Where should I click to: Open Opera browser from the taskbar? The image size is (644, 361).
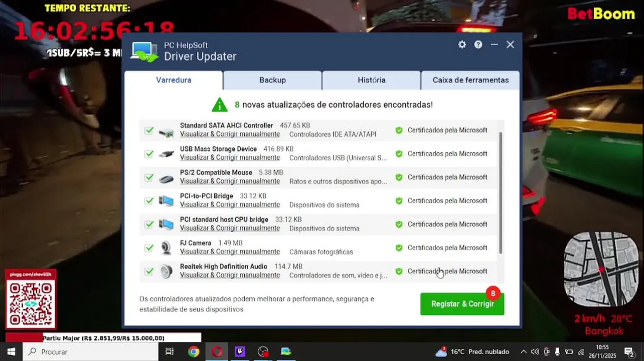[x=217, y=352]
